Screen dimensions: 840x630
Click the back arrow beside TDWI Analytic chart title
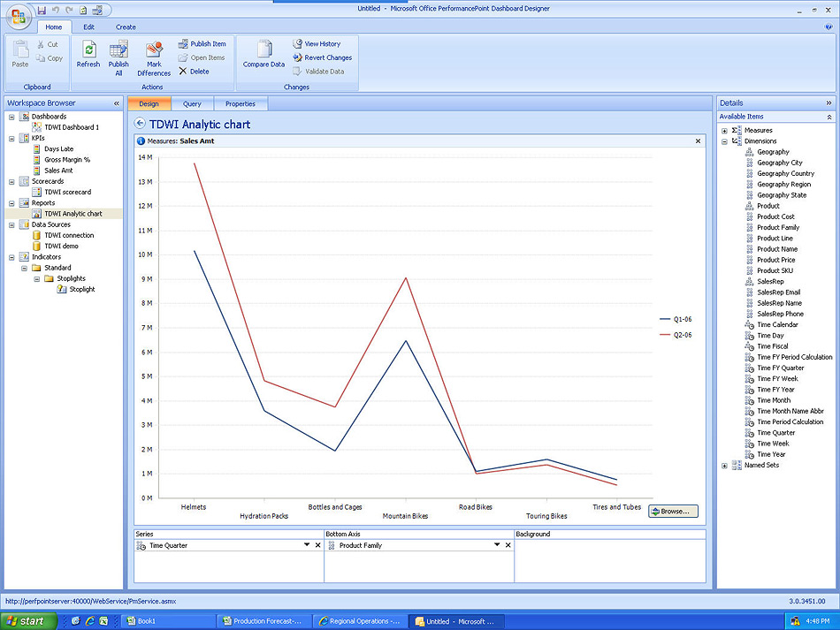click(x=140, y=123)
